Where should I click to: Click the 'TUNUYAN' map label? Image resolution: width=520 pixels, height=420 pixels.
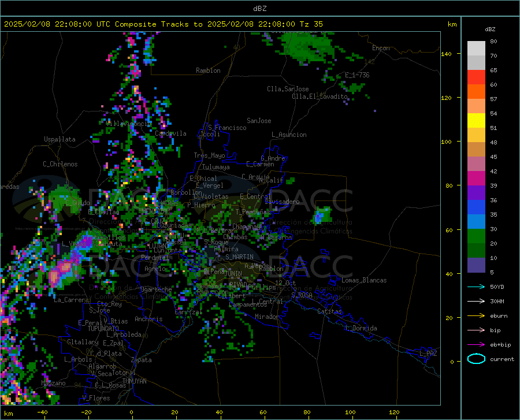click(x=134, y=381)
